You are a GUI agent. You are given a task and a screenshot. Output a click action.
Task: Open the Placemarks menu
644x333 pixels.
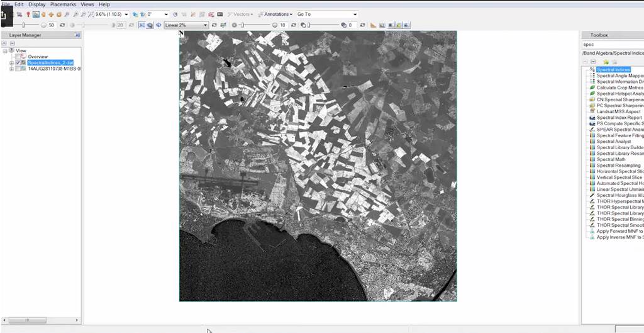pyautogui.click(x=64, y=4)
